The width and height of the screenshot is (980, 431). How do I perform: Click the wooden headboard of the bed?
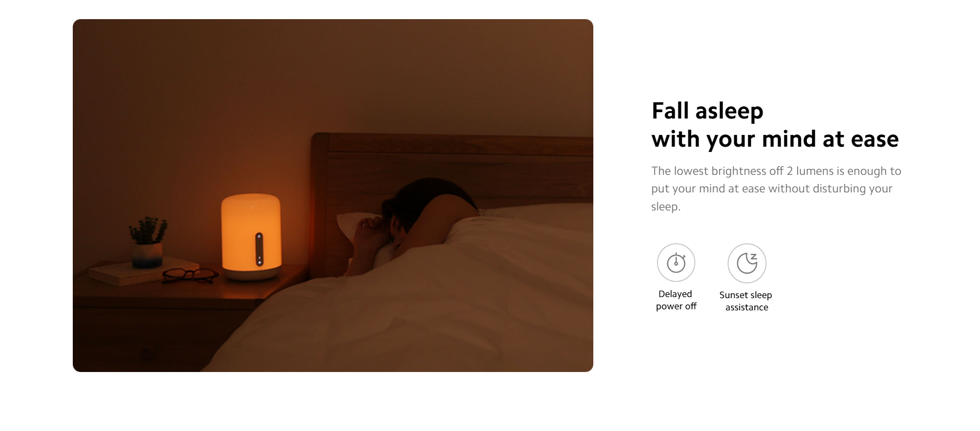click(x=451, y=165)
